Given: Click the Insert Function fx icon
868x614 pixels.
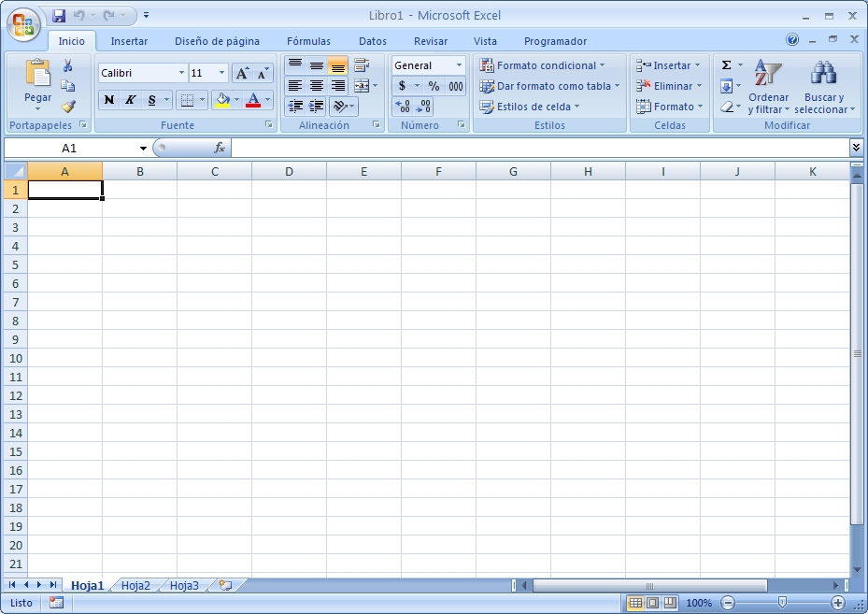Looking at the screenshot, I should tap(220, 148).
